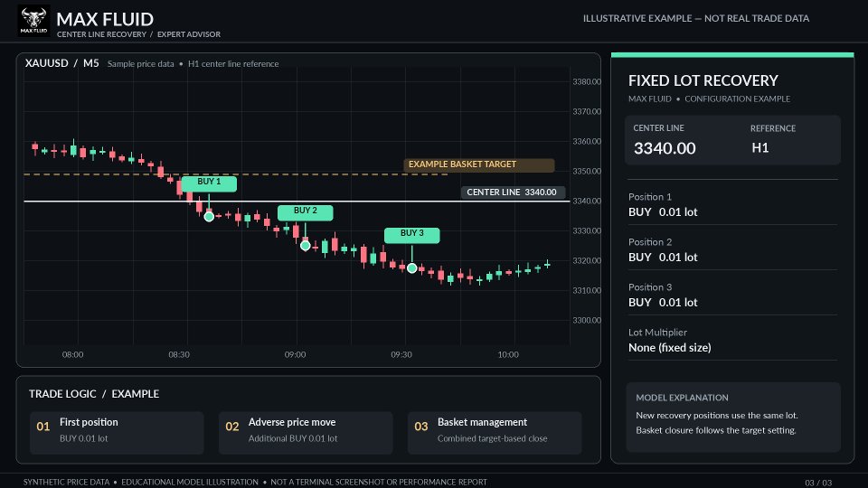Click the CENTER LINE RECOVERY / EXPERT ADVISOR subtitle
868x488 pixels.
pyautogui.click(x=138, y=34)
